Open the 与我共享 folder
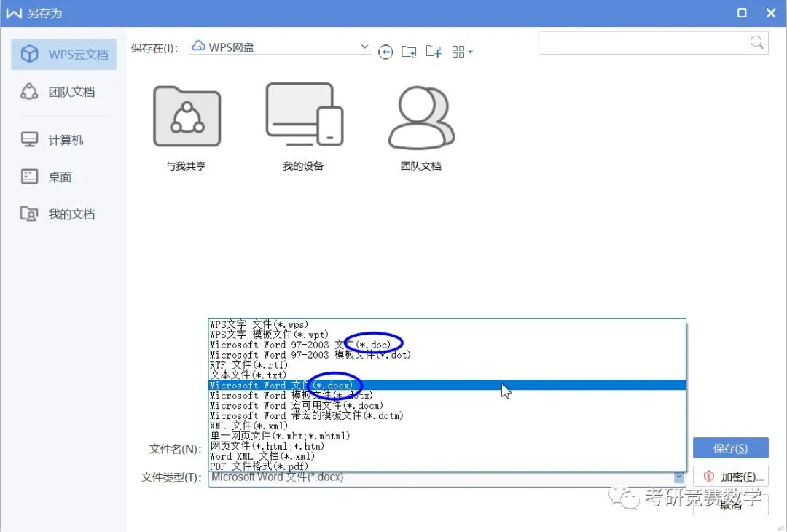The height and width of the screenshot is (532, 787). click(x=187, y=128)
